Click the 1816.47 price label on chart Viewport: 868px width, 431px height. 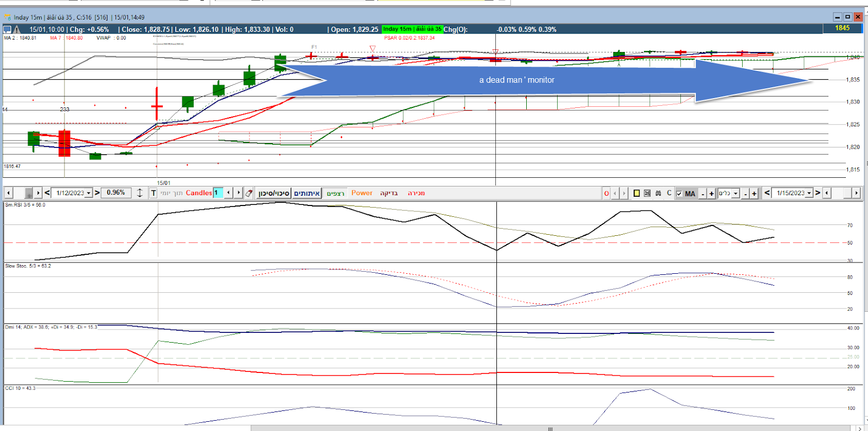click(x=12, y=166)
